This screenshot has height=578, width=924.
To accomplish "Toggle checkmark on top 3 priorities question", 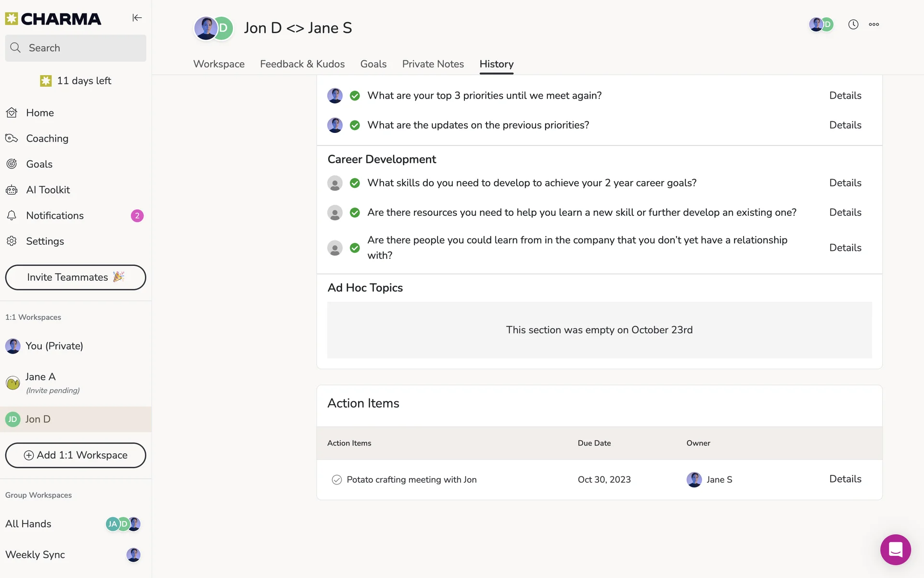I will [355, 96].
